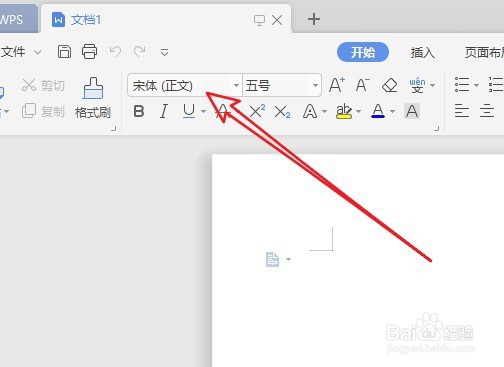Open underline style dropdown arrow
The width and height of the screenshot is (504, 367).
pyautogui.click(x=203, y=111)
